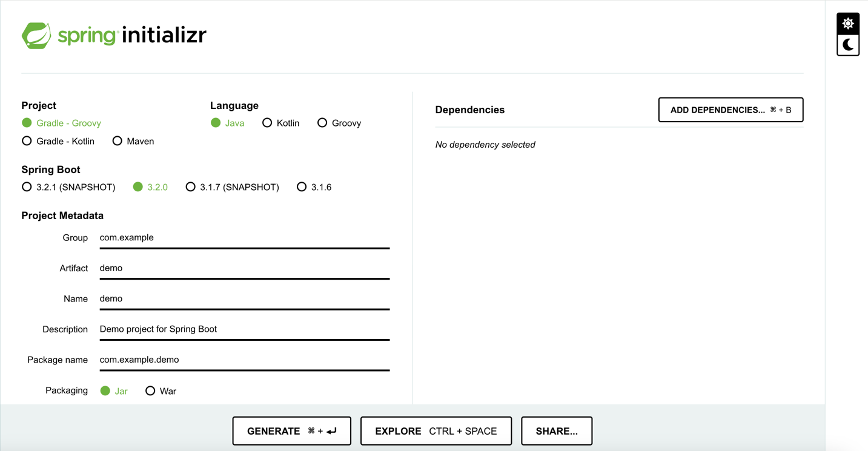868x451 pixels.
Task: Click the Name input field
Action: point(245,299)
